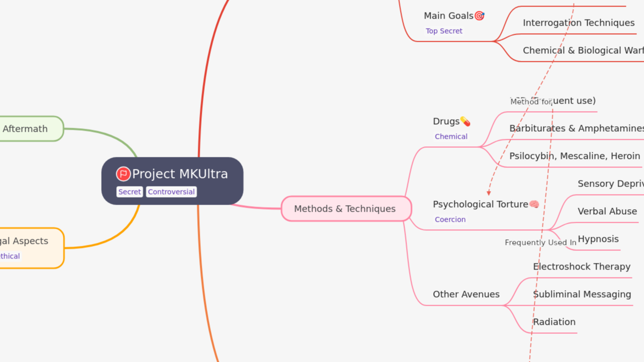
Task: Click the Coercion tag
Action: coord(450,219)
